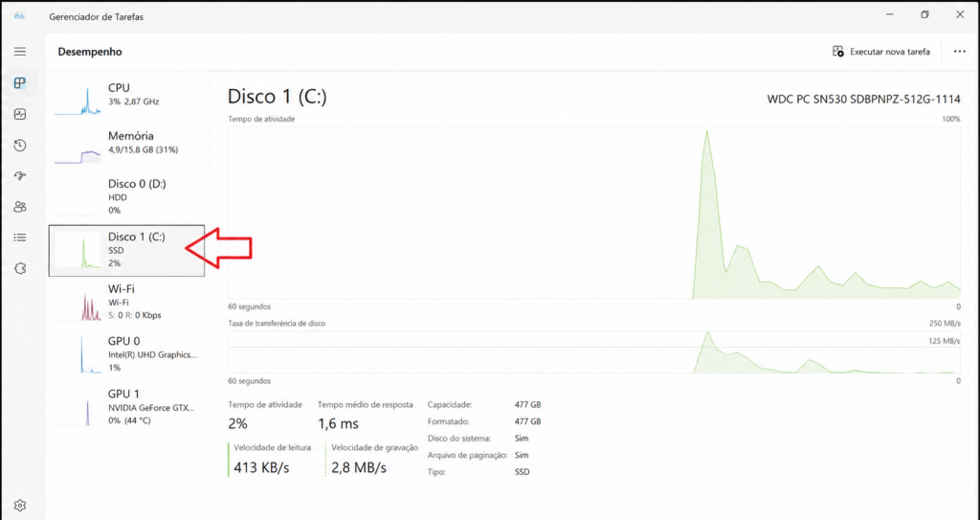This screenshot has width=980, height=520.
Task: Select the CPU performance item
Action: (126, 99)
